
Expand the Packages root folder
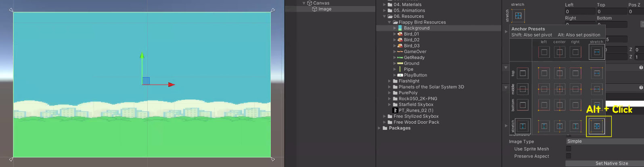[379, 128]
